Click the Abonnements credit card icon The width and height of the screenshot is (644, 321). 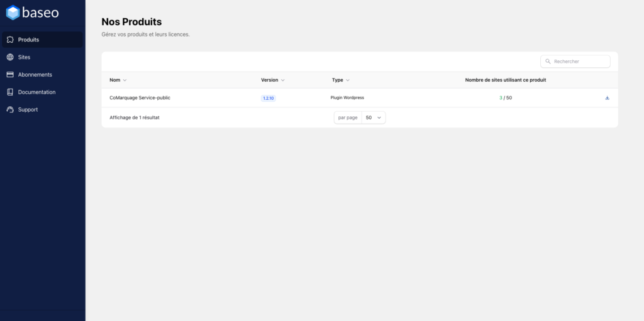tap(10, 75)
